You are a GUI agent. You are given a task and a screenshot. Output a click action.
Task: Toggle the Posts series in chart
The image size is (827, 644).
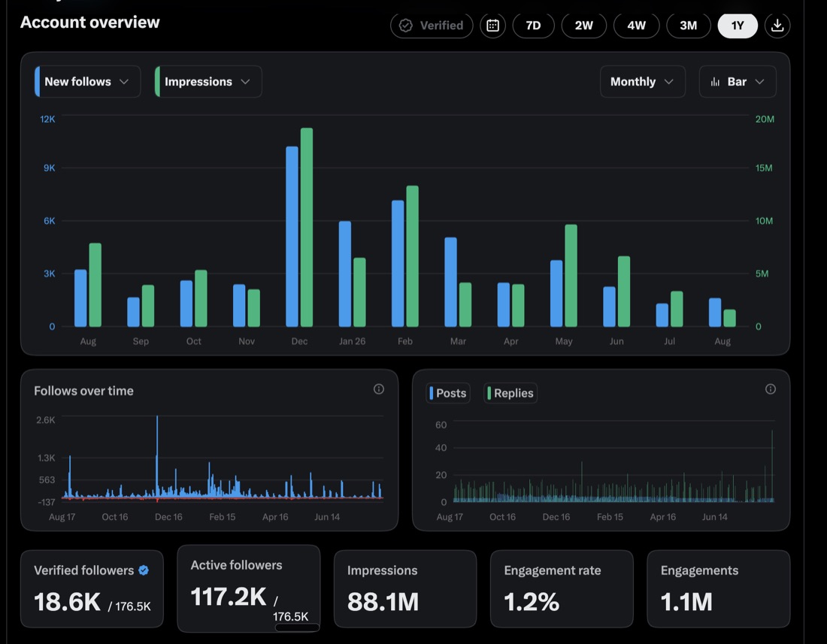pyautogui.click(x=448, y=393)
